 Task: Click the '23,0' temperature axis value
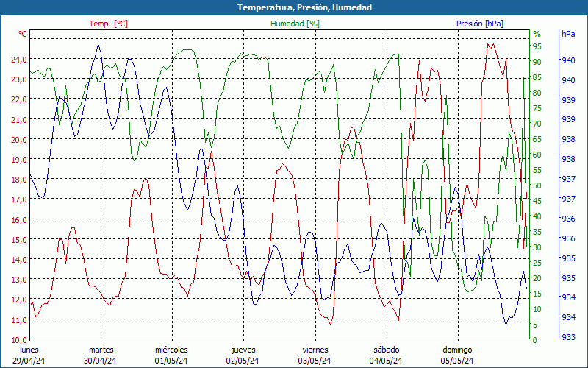pos(19,79)
